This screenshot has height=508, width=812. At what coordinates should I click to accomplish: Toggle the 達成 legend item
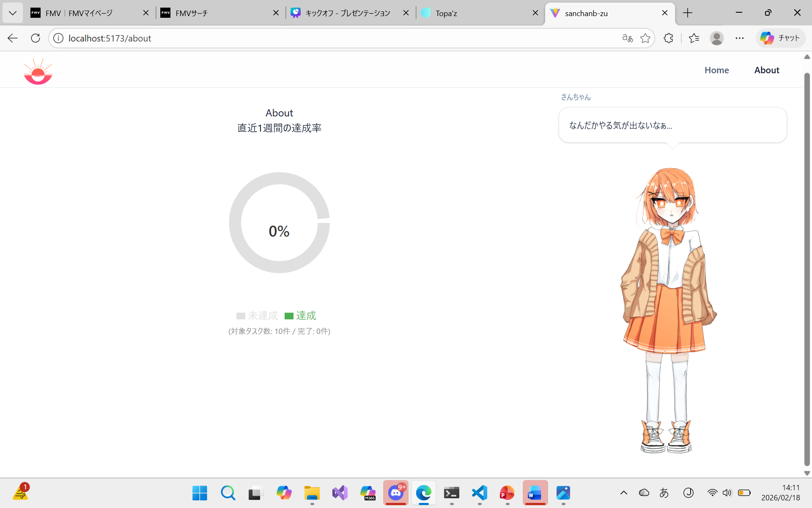301,316
